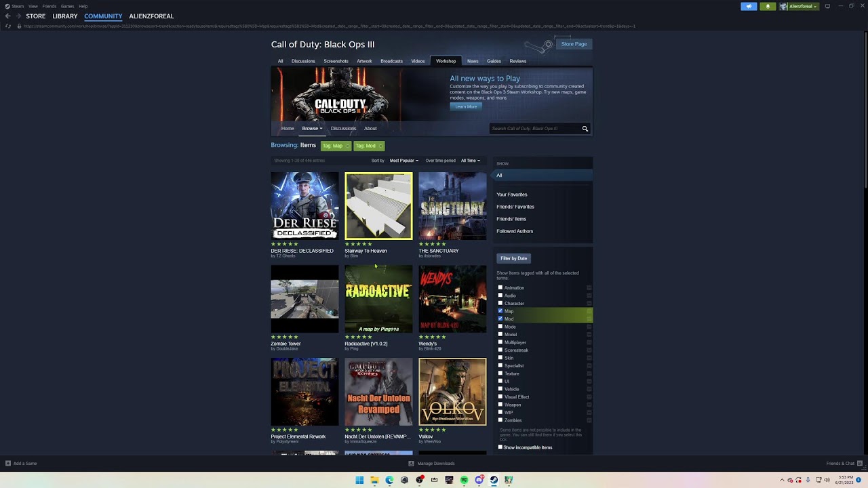Click the Steam back navigation arrow
Viewport: 868px width, 488px height.
click(x=8, y=16)
